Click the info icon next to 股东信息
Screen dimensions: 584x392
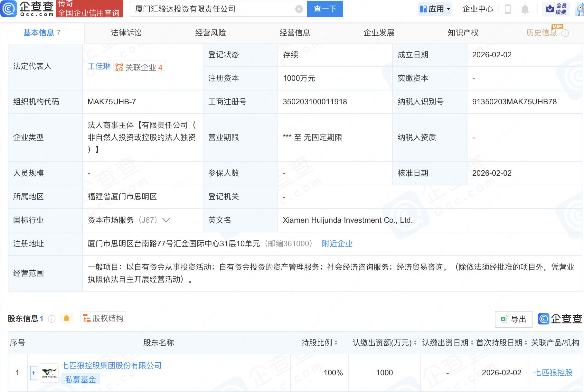coord(52,319)
